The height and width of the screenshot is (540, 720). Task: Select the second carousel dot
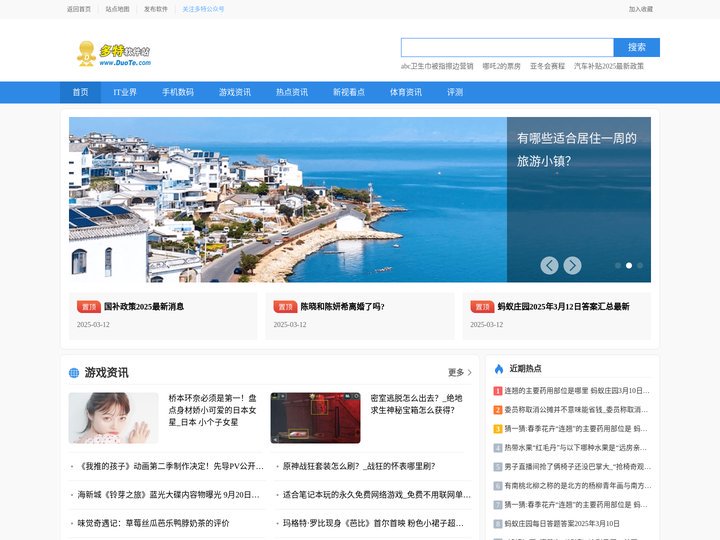(x=629, y=265)
